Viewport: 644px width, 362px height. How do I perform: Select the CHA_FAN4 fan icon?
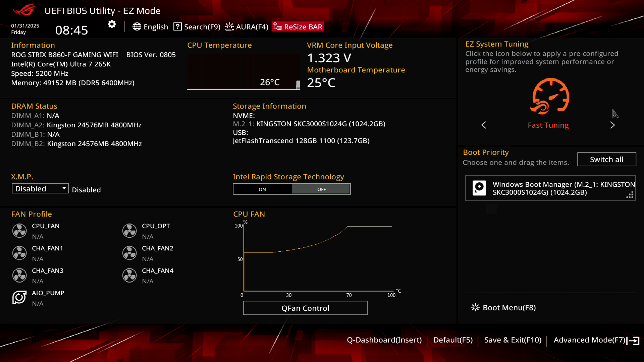pos(129,275)
